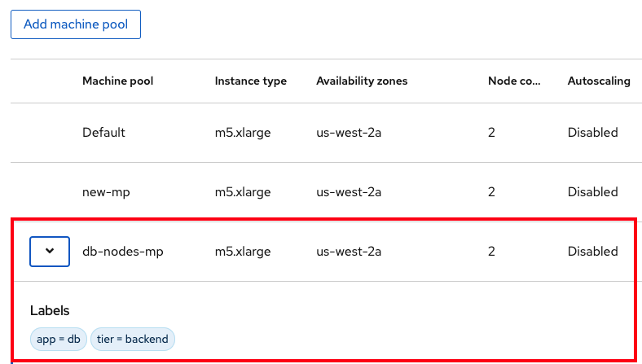Image resolution: width=642 pixels, height=364 pixels.
Task: Click us-west-2a in the new-mp row
Action: (x=349, y=192)
